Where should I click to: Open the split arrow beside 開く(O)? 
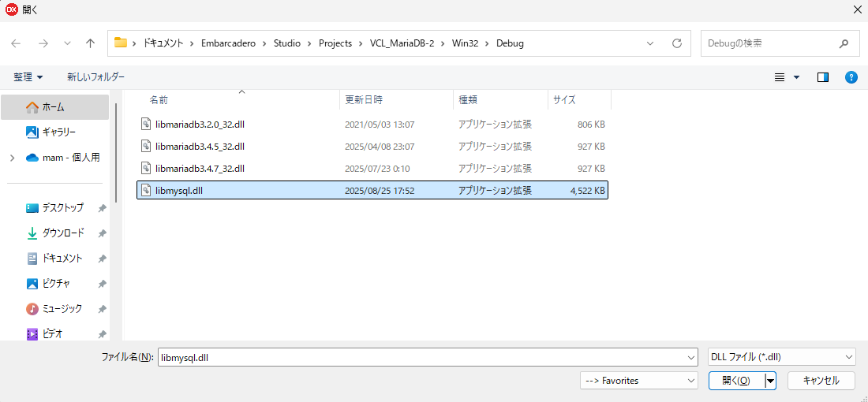(770, 381)
